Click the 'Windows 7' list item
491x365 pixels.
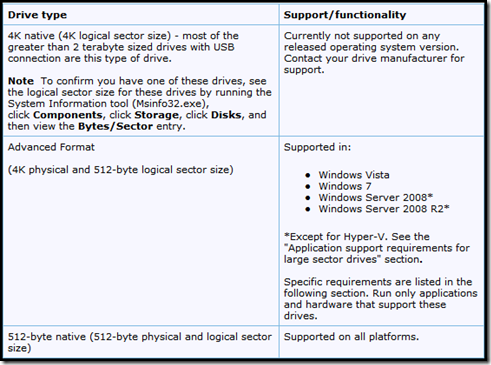click(345, 186)
